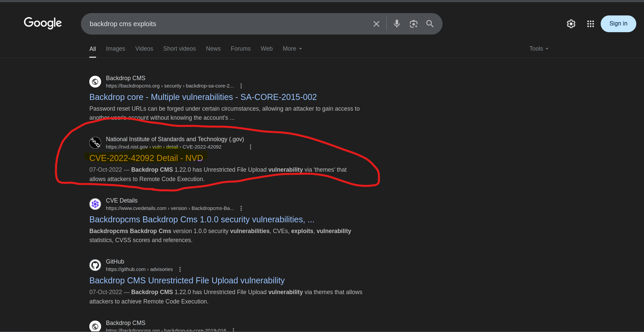Image resolution: width=644 pixels, height=332 pixels.
Task: Open the Tools dropdown
Action: click(539, 49)
